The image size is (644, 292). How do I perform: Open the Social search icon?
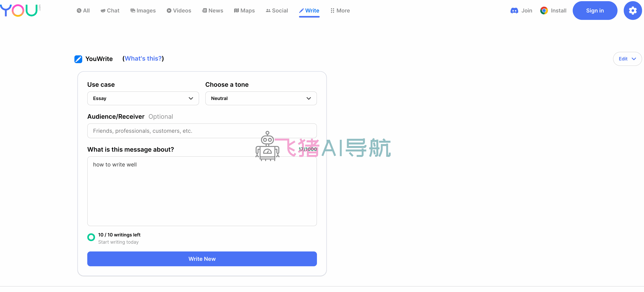[268, 11]
